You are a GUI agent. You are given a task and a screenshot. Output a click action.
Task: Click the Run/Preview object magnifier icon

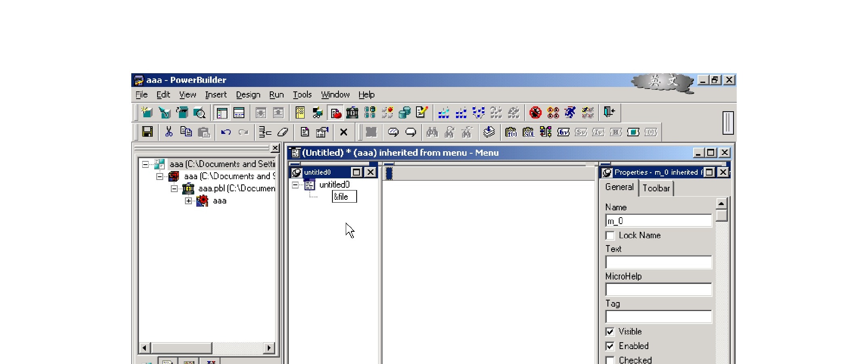[x=199, y=112]
